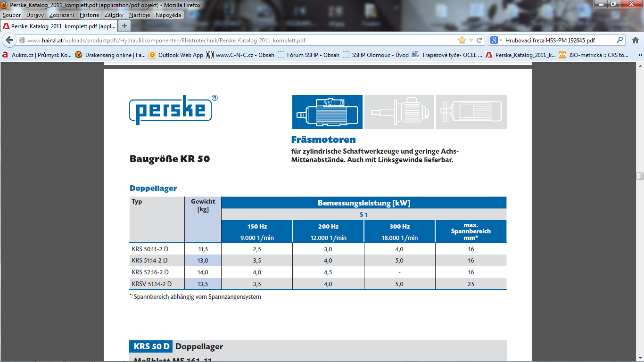Open the Soubor menu

tap(12, 15)
